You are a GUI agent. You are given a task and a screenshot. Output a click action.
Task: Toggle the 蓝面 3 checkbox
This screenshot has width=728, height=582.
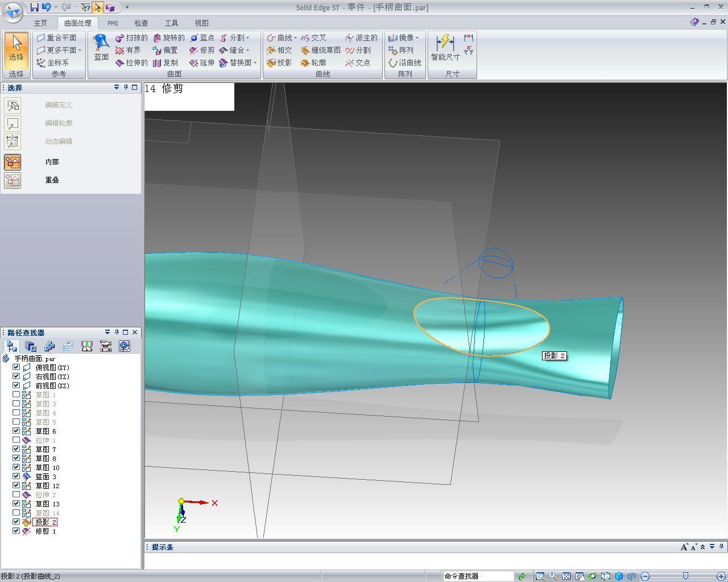click(16, 476)
